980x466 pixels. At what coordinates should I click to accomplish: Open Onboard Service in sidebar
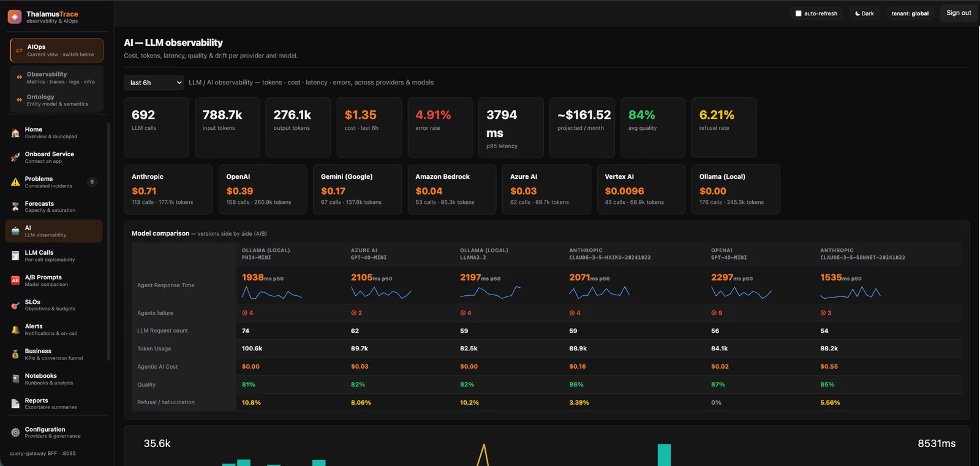click(54, 157)
